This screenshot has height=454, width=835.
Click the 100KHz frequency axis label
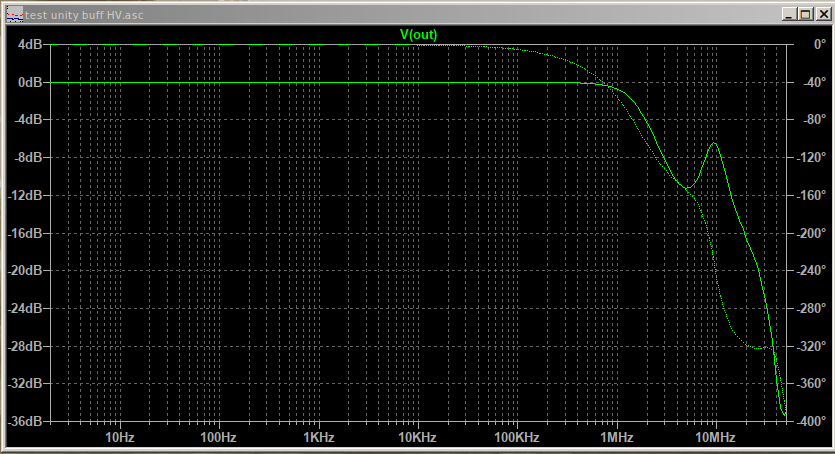coord(517,438)
